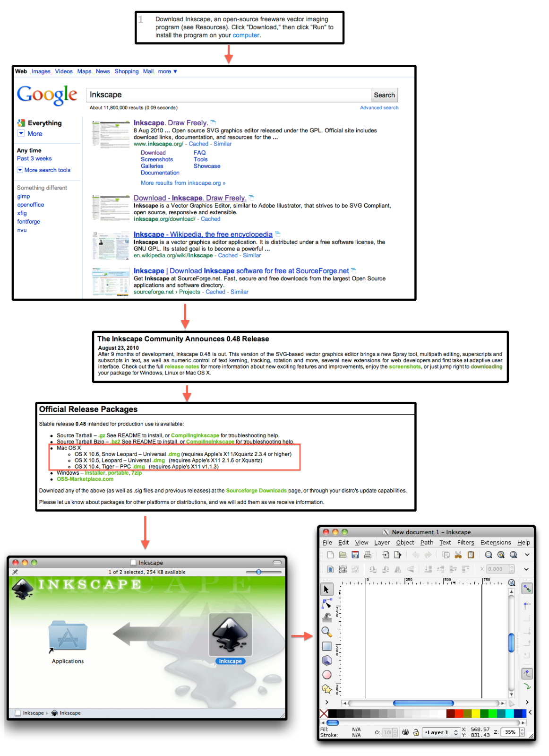Click the Cut scissors icon
Viewport: 549px width, 756px height.
point(458,555)
